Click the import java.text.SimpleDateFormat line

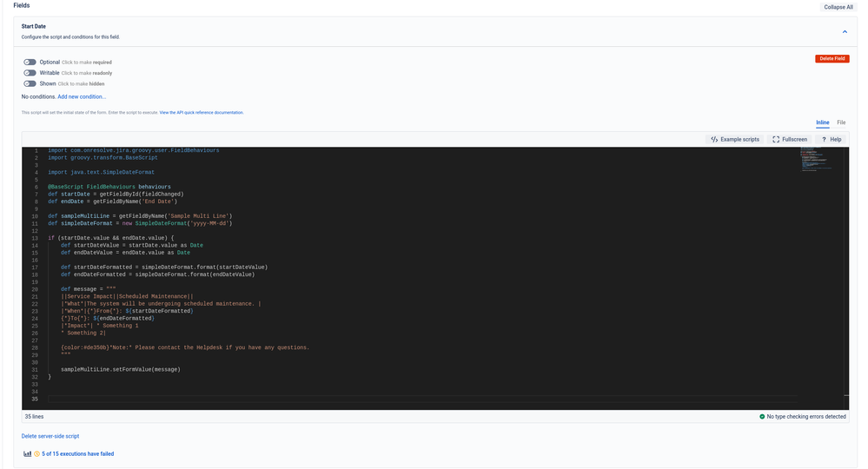click(102, 173)
